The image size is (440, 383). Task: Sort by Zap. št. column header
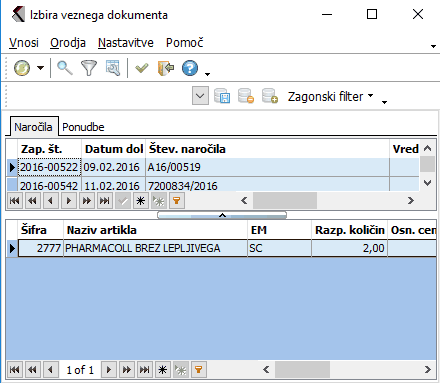[x=50, y=149]
